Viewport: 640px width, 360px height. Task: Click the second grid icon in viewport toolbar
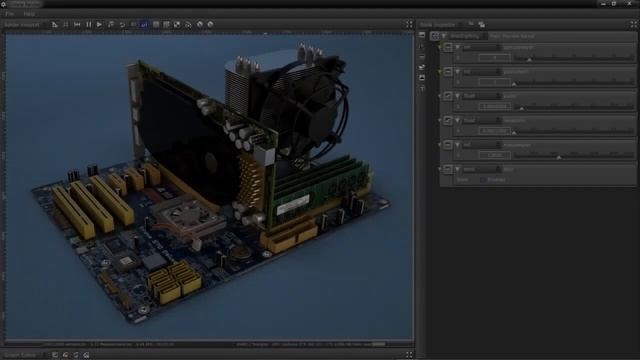(x=166, y=24)
